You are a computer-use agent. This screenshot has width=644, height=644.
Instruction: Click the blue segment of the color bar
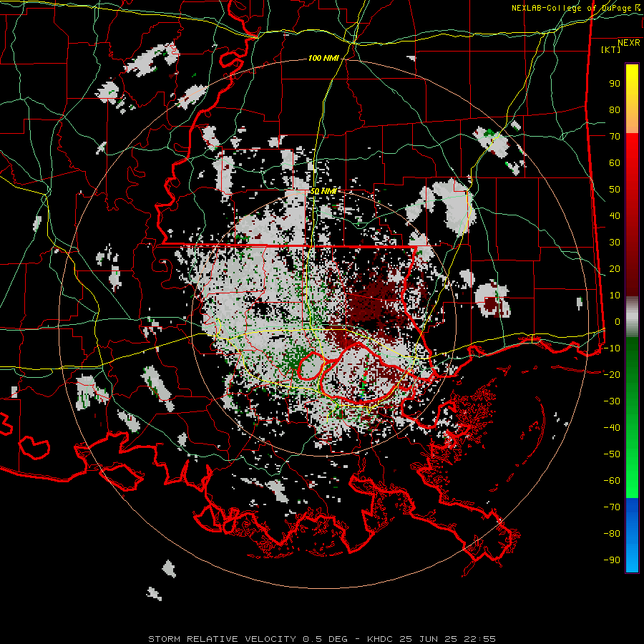pos(632,535)
